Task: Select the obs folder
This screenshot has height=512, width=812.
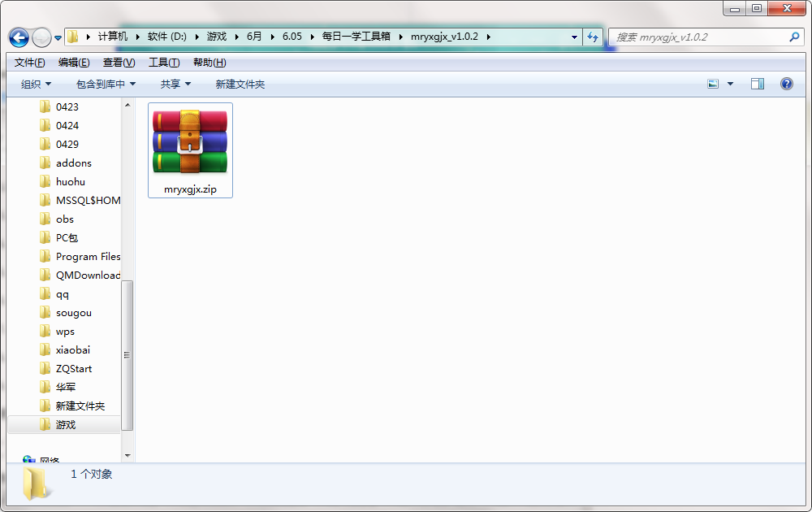Action: pyautogui.click(x=65, y=219)
